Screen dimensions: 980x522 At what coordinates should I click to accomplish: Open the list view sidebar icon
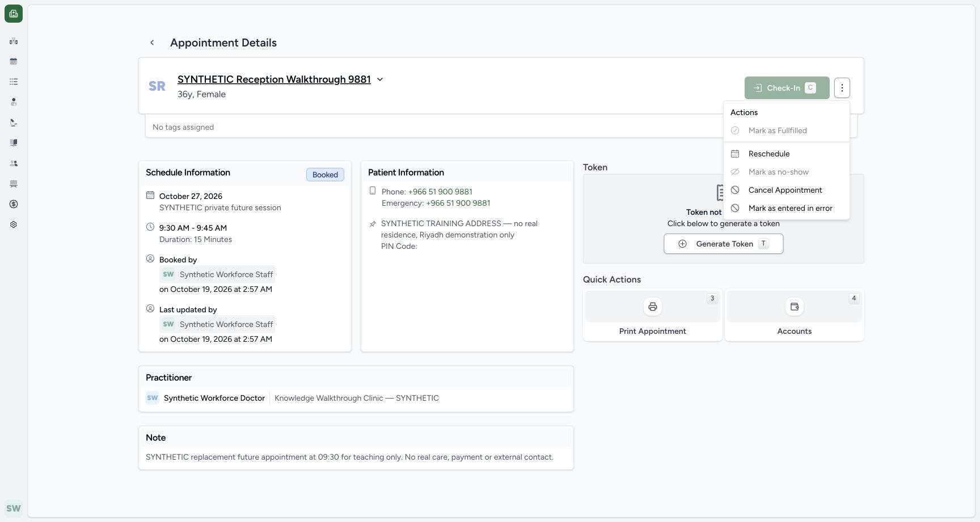[14, 82]
